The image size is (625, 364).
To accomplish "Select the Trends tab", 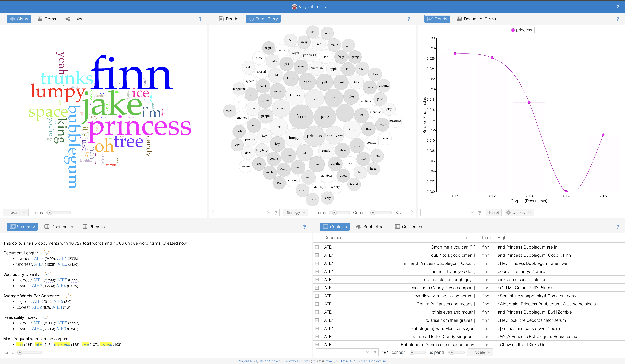I will pyautogui.click(x=437, y=19).
